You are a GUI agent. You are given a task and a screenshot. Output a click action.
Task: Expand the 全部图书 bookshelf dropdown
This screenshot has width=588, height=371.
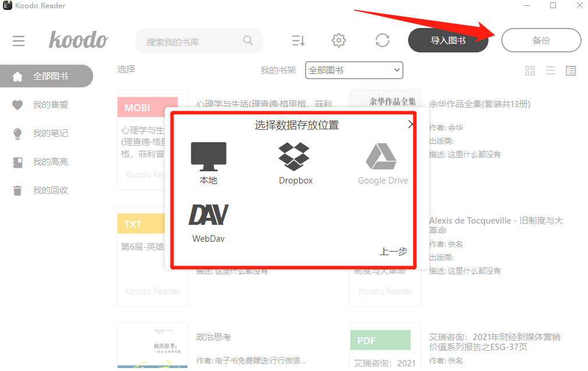pyautogui.click(x=354, y=70)
